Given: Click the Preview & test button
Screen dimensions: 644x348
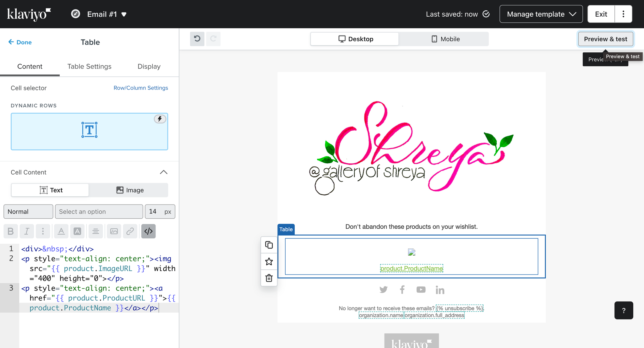Looking at the screenshot, I should tap(605, 39).
